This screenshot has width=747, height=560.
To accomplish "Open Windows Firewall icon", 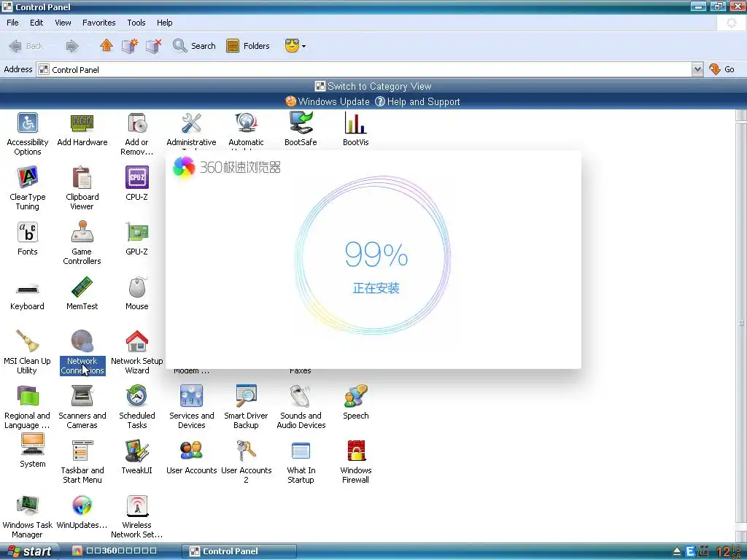I will click(355, 451).
